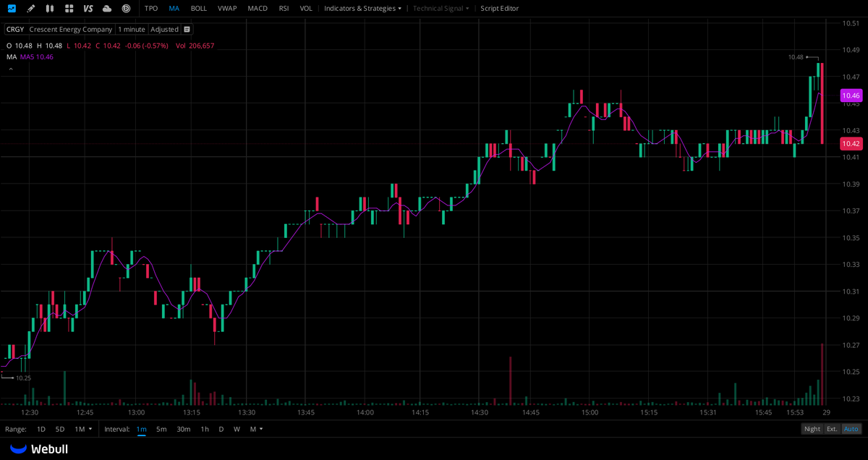Viewport: 868px width, 460px height.
Task: Toggle the VOL indicator
Action: [306, 9]
